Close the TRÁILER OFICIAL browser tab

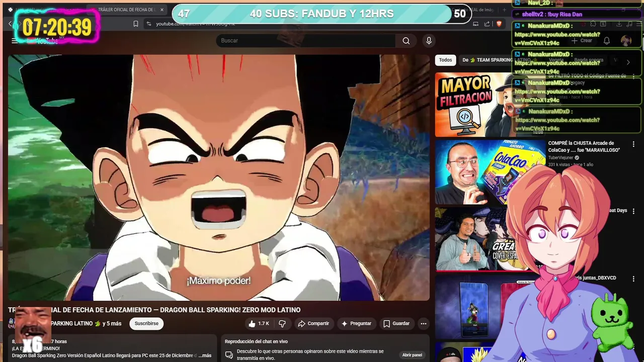162,10
